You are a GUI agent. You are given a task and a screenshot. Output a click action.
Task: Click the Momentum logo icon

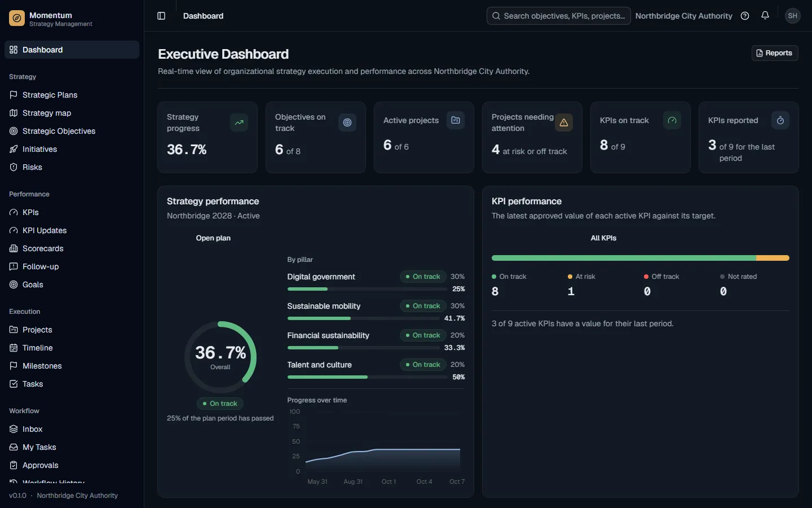17,19
